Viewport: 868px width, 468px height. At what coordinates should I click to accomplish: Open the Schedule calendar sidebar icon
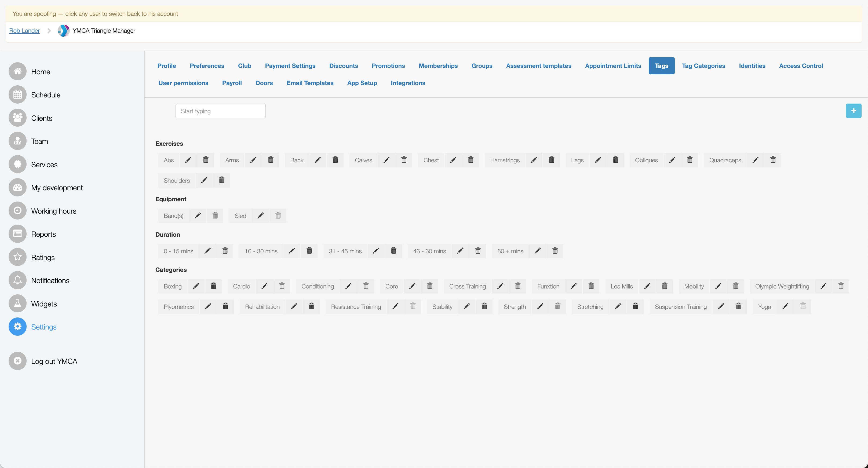point(17,95)
